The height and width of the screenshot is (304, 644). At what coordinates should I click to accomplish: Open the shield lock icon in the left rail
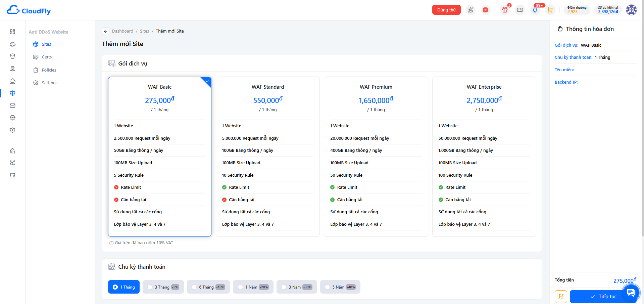click(x=12, y=130)
